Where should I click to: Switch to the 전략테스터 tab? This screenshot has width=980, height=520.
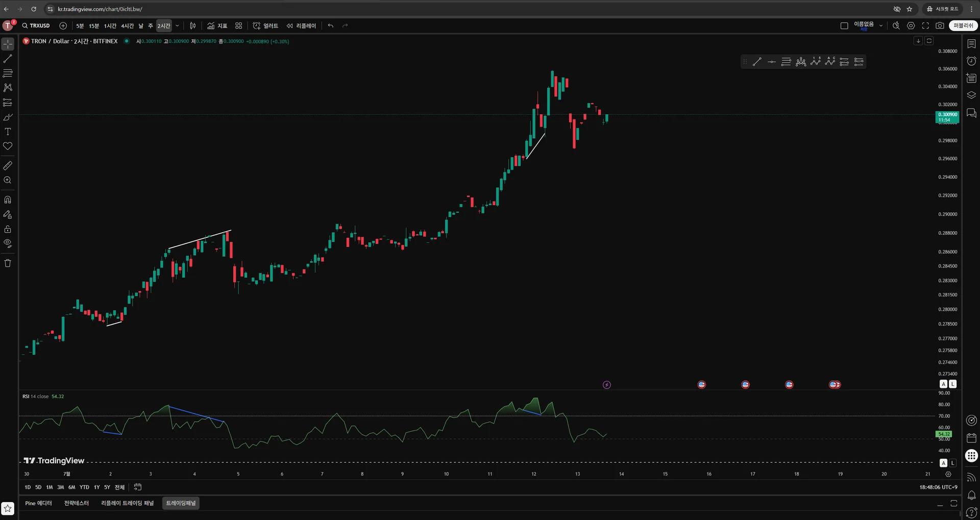click(76, 503)
